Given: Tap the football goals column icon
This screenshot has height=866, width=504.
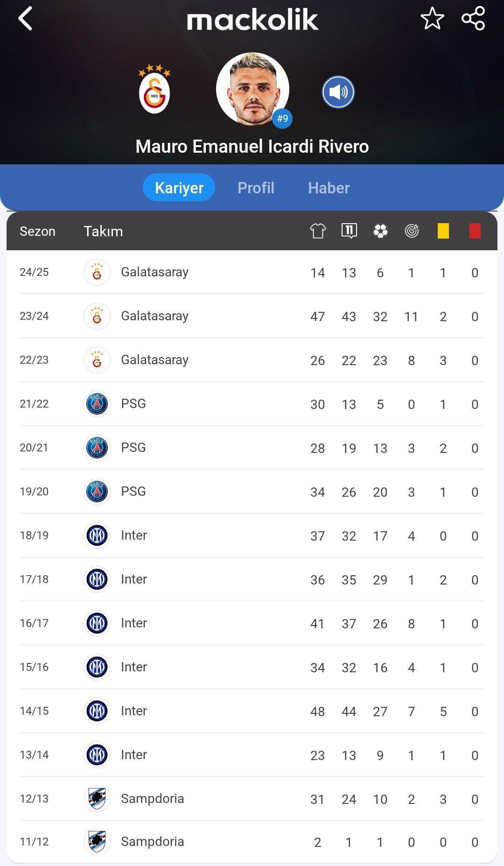Looking at the screenshot, I should [x=380, y=231].
